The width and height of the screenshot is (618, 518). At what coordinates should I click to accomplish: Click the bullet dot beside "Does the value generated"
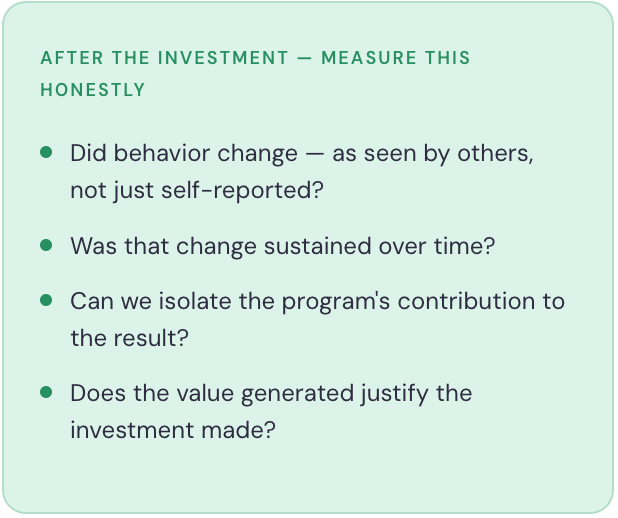(46, 391)
